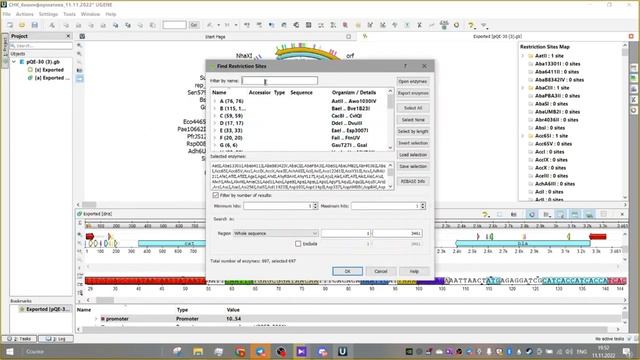Image resolution: width=640 pixels, height=360 pixels.
Task: Click the yellow question mark in sequence toolbar
Action: [485, 214]
